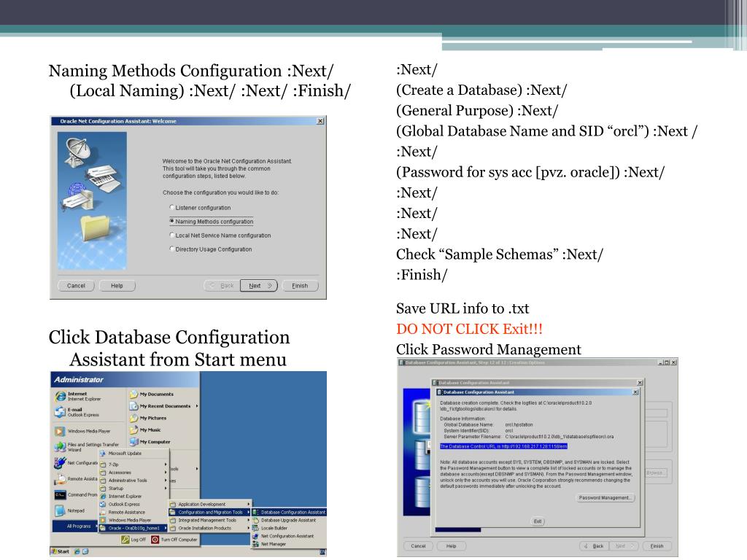Expand the Oracle Installation Products submenu

[210, 528]
